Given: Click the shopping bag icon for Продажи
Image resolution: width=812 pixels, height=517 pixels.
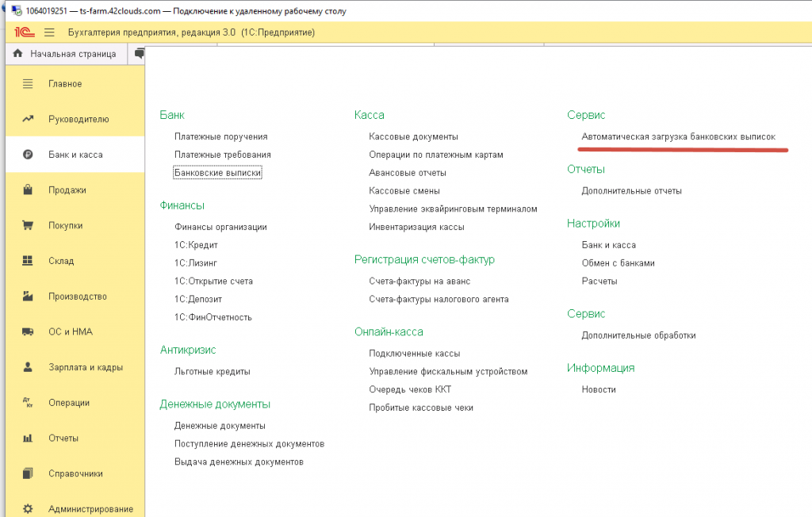Looking at the screenshot, I should 28,190.
